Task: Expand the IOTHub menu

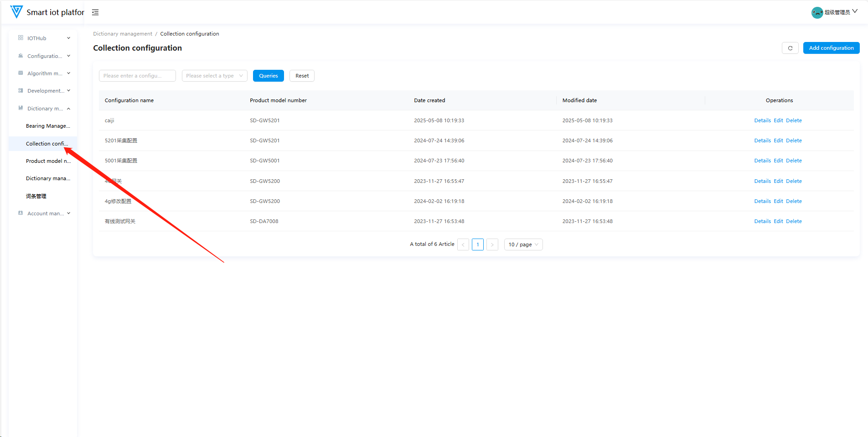Action: 68,38
